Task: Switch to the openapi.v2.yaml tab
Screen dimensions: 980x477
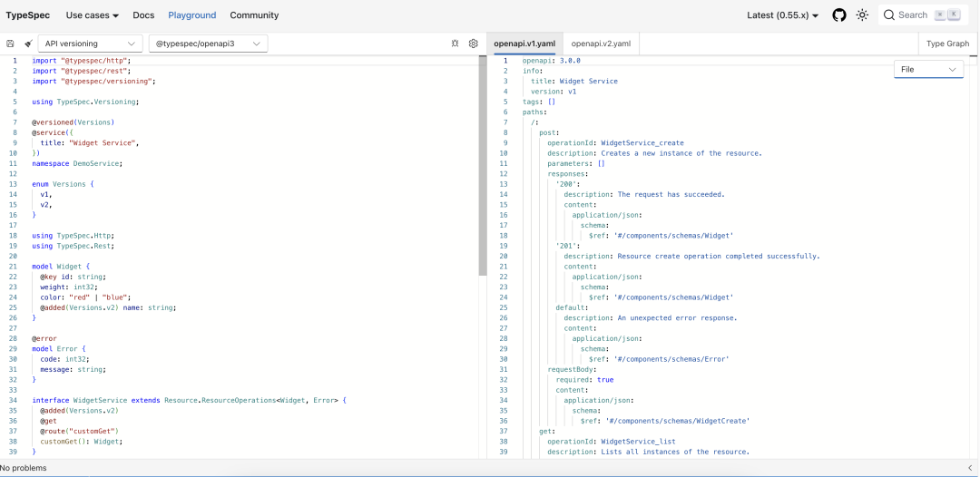Action: pos(601,44)
